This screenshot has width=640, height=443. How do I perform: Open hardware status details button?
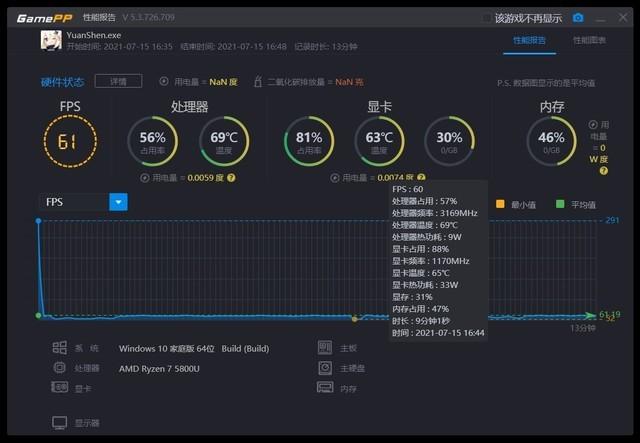tap(118, 81)
